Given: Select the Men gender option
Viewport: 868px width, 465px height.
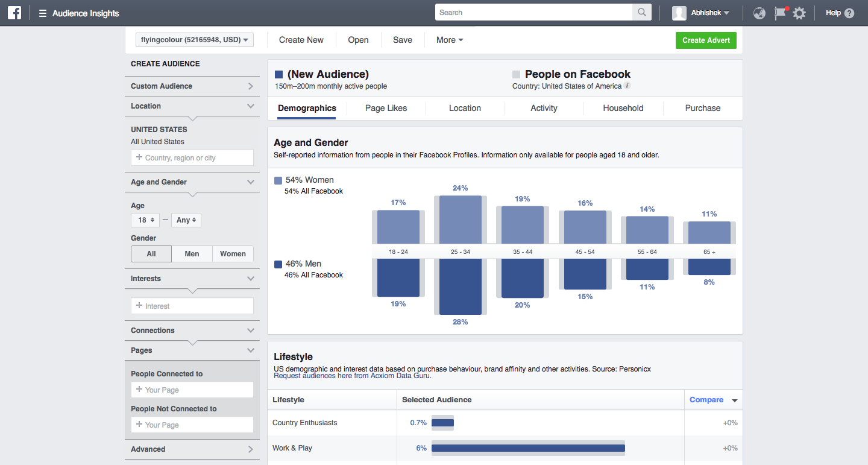Looking at the screenshot, I should [x=192, y=254].
